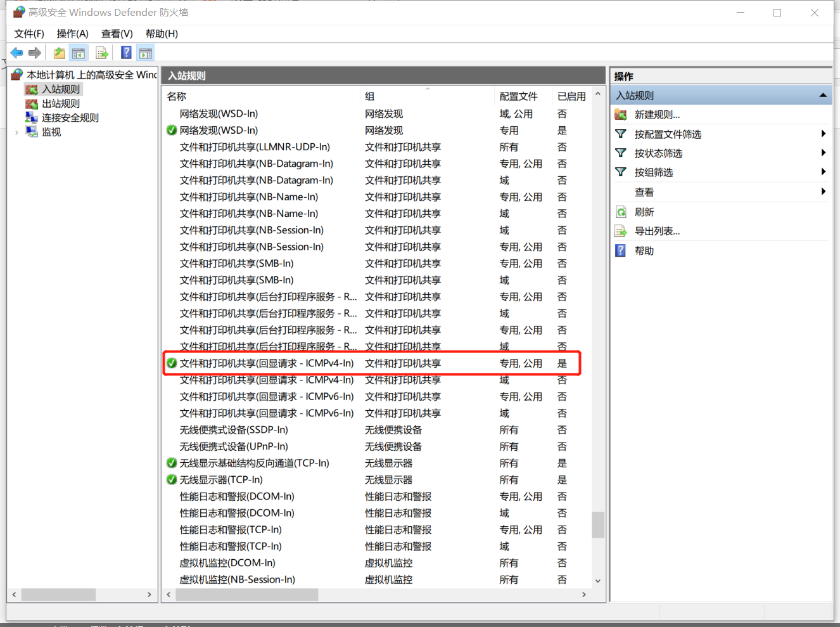Expand the 监视 tree node
The width and height of the screenshot is (840, 627).
pos(16,133)
